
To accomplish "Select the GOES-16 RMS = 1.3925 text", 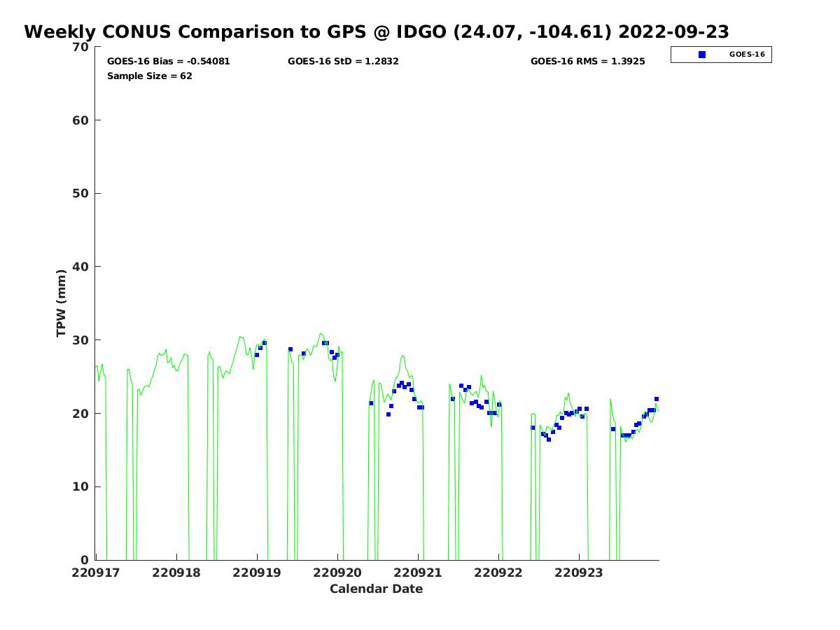I will point(588,62).
